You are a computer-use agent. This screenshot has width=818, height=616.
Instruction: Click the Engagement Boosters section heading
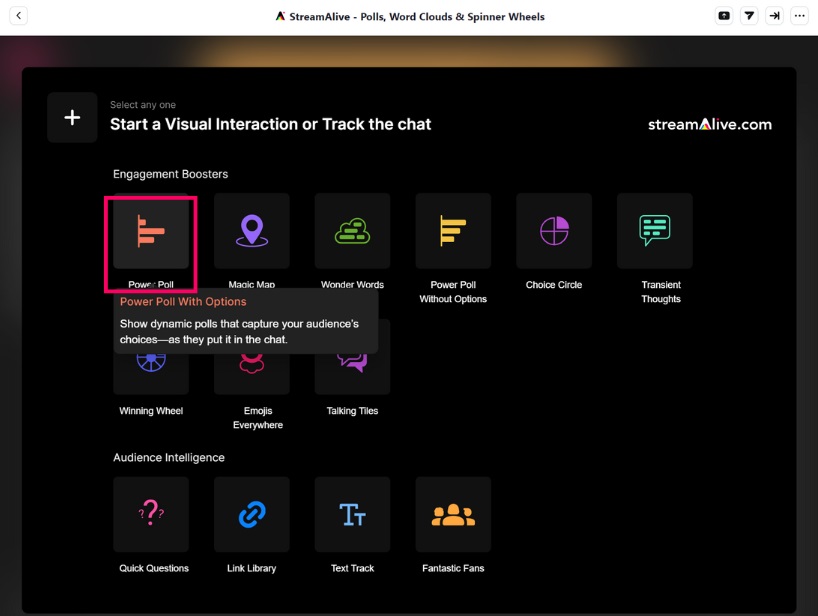[171, 174]
